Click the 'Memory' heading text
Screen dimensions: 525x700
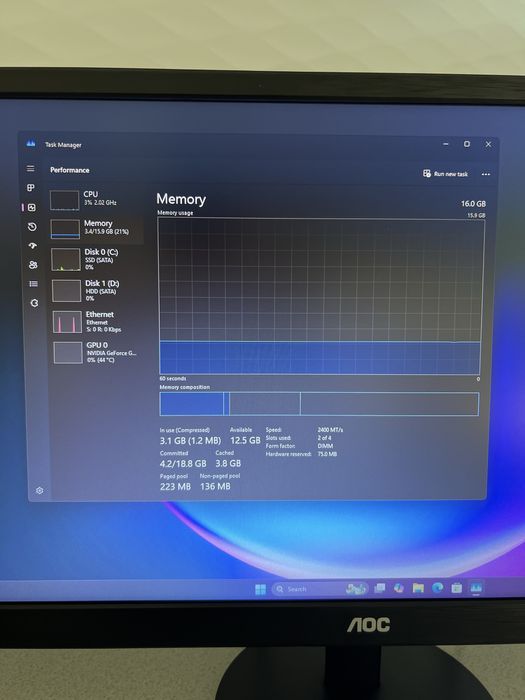click(x=181, y=199)
